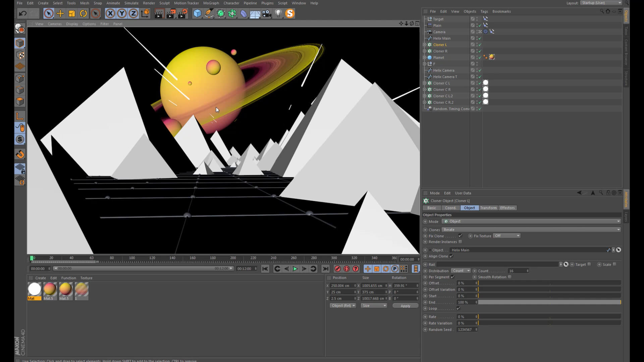Image resolution: width=644 pixels, height=362 pixels.
Task: Click the Record Active Objects button
Action: coord(337,269)
